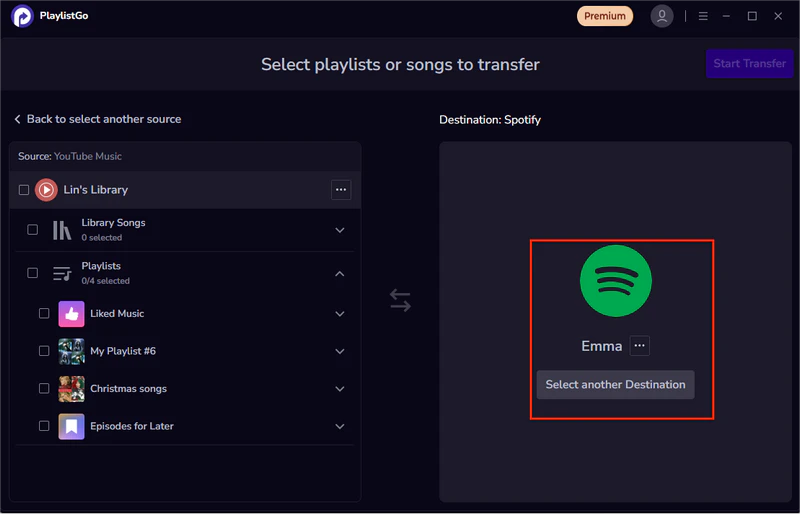The width and height of the screenshot is (800, 514).
Task: Maximize the PlaylistGo window
Action: coord(752,16)
